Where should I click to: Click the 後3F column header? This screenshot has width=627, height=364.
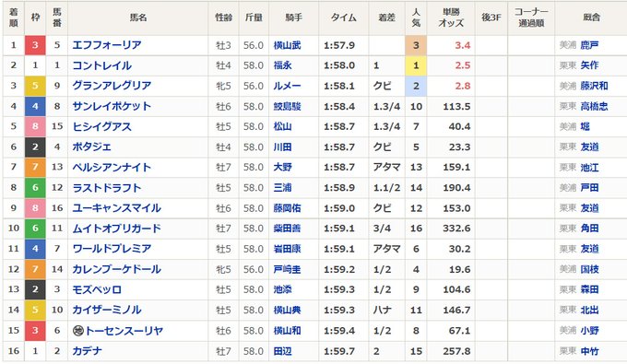click(x=491, y=18)
